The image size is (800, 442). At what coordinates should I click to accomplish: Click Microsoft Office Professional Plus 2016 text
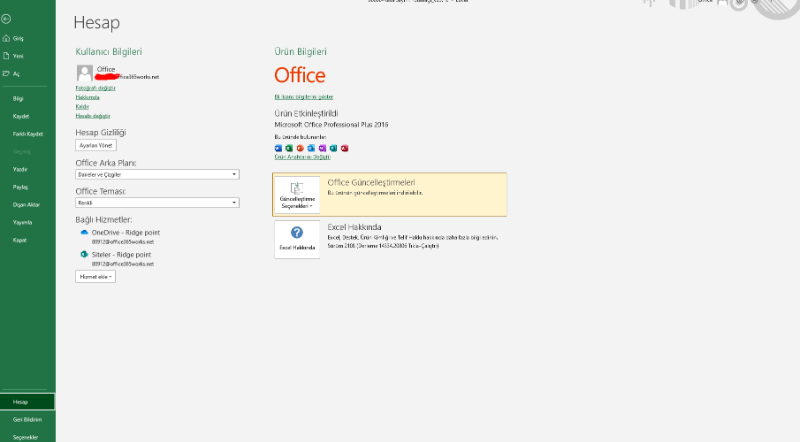pos(331,125)
